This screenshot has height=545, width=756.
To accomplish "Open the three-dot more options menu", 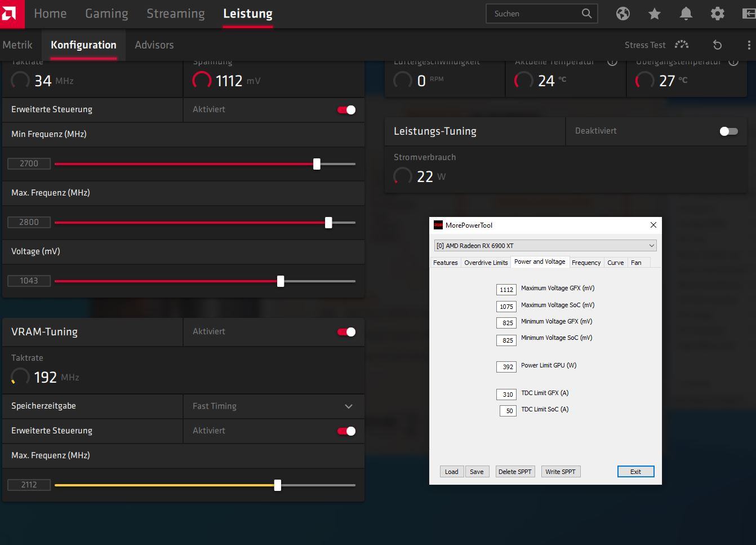I will click(x=749, y=45).
